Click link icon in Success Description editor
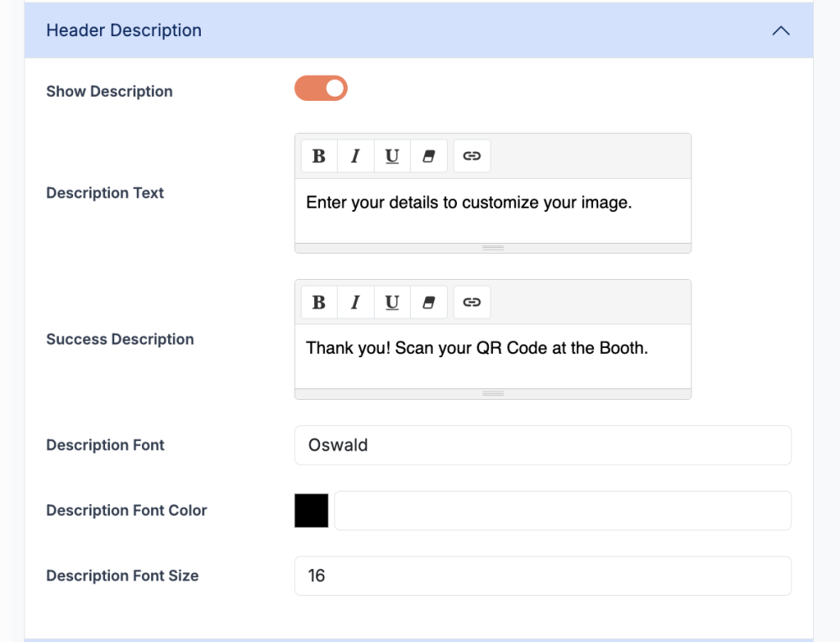The height and width of the screenshot is (642, 840). (x=472, y=303)
